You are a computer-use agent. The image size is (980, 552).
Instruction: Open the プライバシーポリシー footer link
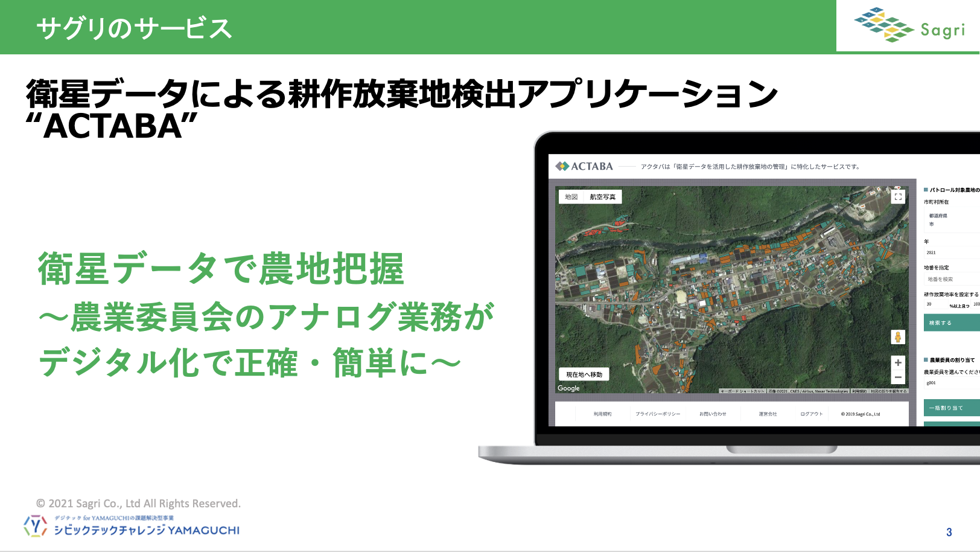[x=658, y=414]
